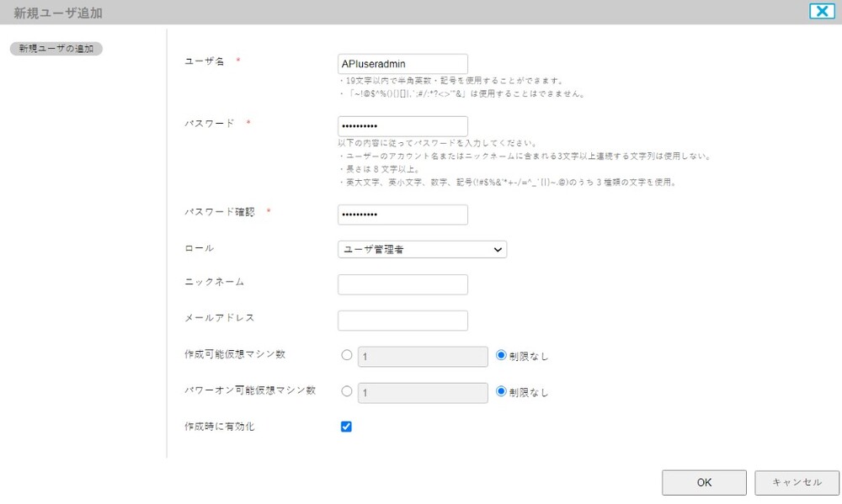Focus the パスワード確認 input field
The image size is (842, 504).
point(402,215)
